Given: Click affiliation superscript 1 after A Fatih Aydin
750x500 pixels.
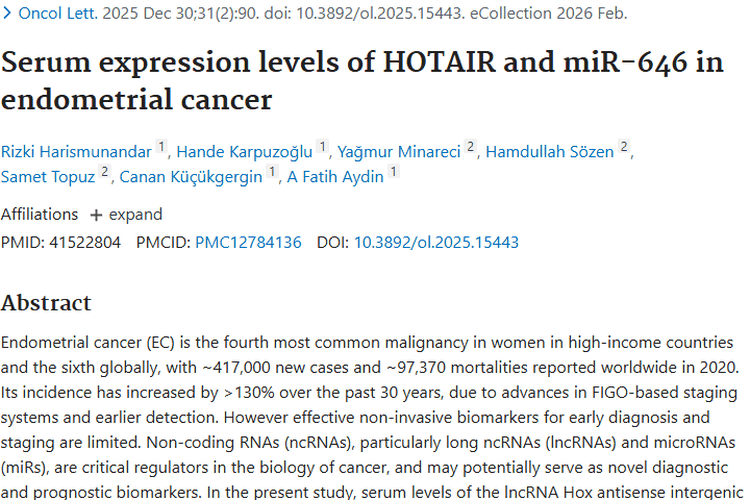Looking at the screenshot, I should tap(394, 173).
